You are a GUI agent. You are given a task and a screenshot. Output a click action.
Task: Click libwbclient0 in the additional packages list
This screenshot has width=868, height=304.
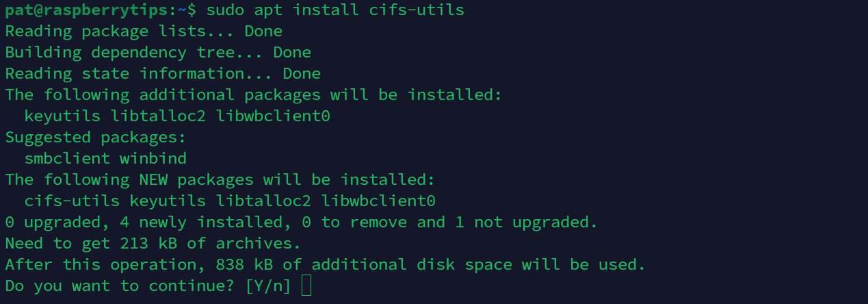tap(273, 116)
